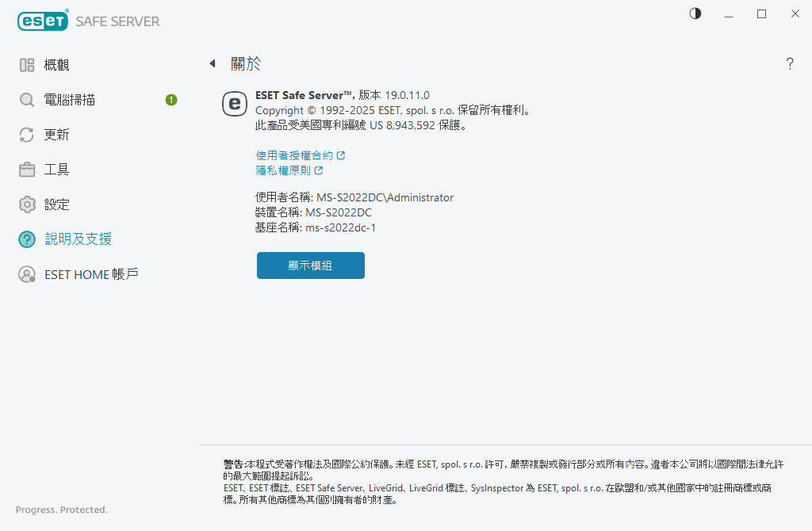The height and width of the screenshot is (531, 812).
Task: Click the Progress. Protected. tagline
Action: pos(62,510)
